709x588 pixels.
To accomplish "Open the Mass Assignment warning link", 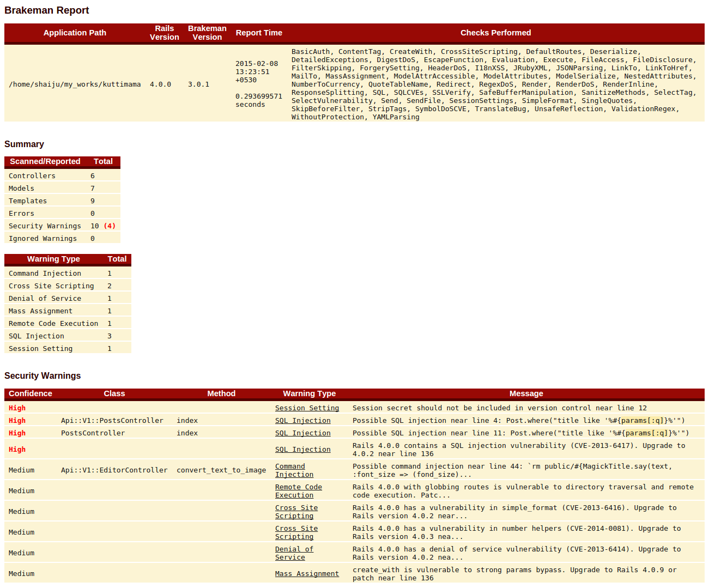I will [306, 573].
